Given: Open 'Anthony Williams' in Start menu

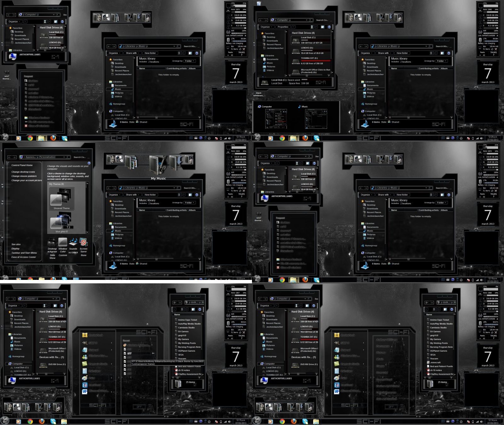Looking at the screenshot, I should tap(387, 340).
